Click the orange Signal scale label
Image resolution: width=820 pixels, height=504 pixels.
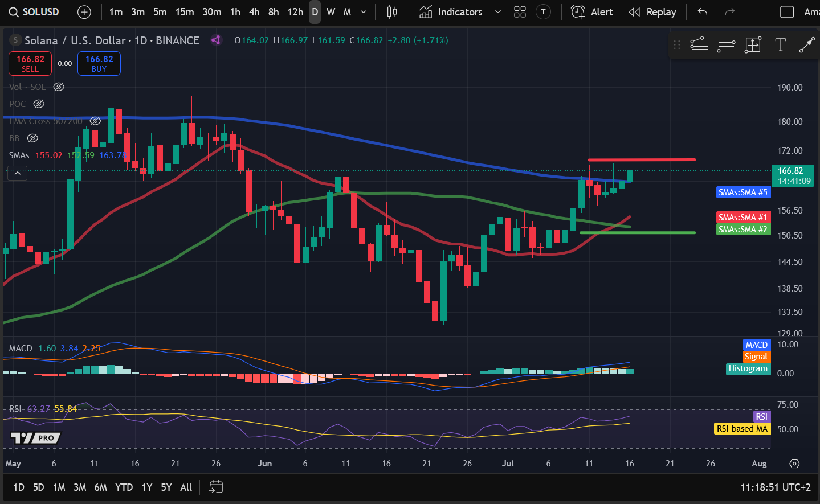click(x=756, y=357)
